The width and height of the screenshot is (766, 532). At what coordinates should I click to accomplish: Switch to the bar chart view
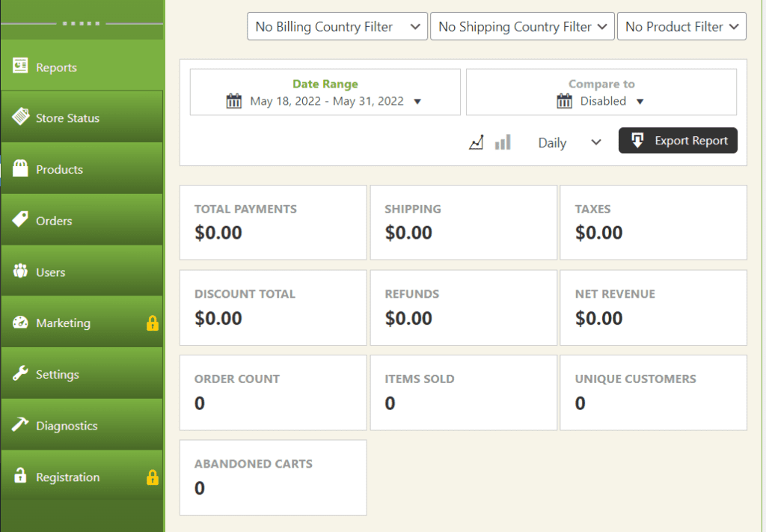[x=502, y=141]
